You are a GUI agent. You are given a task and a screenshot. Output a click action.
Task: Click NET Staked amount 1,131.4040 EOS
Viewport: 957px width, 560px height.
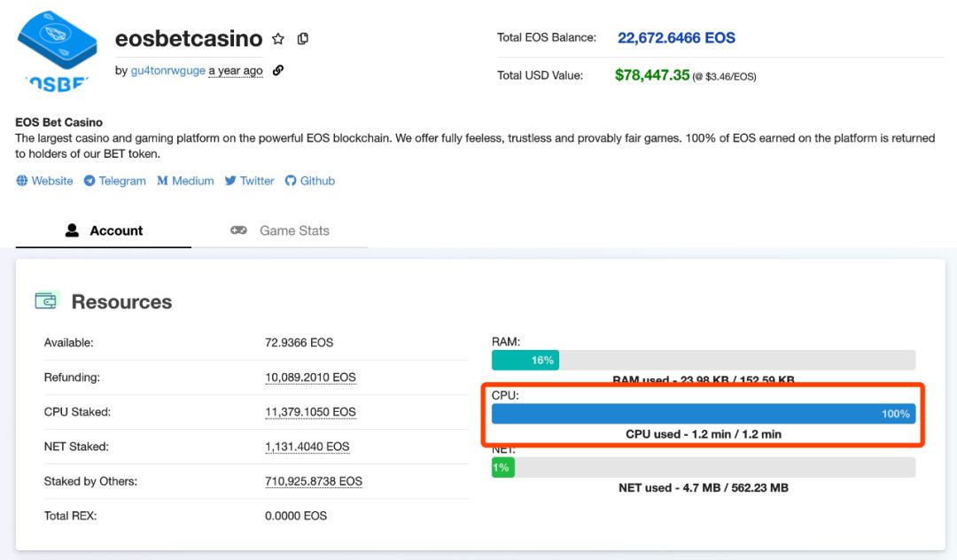coord(307,447)
